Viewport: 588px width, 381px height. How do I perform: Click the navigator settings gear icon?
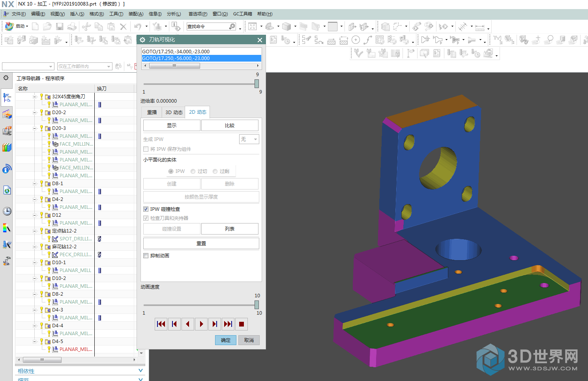point(6,78)
